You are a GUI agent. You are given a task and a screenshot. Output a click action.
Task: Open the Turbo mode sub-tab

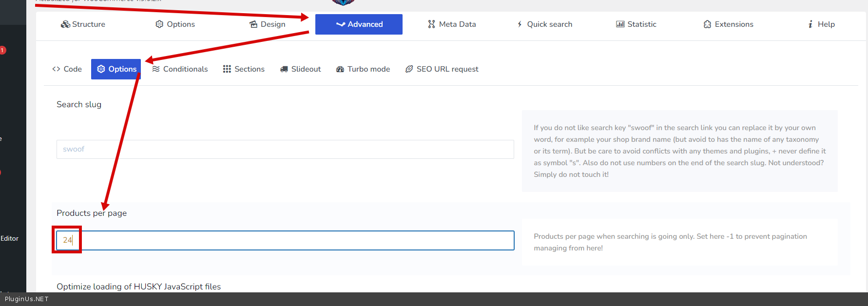(x=363, y=69)
